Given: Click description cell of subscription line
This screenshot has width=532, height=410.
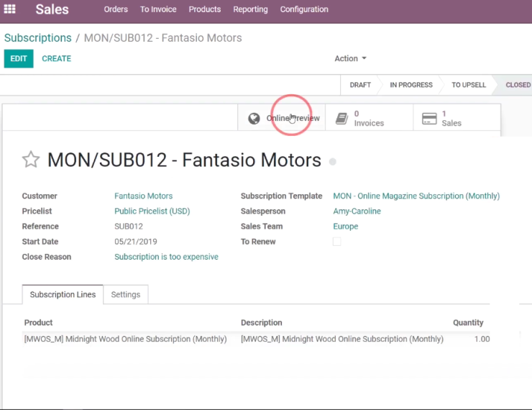Looking at the screenshot, I should click(342, 339).
